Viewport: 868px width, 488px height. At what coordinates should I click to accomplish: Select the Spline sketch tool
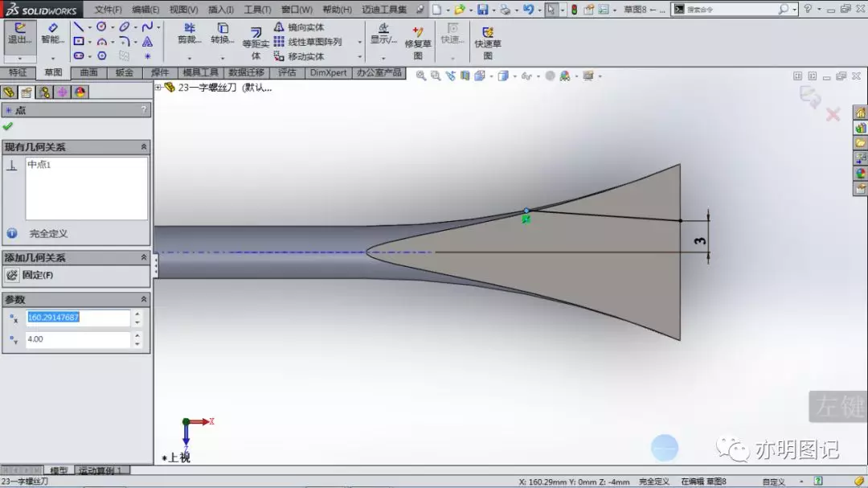pos(147,27)
